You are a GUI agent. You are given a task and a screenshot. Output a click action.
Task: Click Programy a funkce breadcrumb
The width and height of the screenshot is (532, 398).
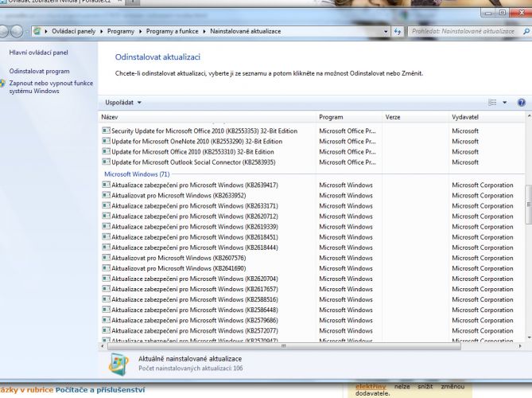[172, 31]
